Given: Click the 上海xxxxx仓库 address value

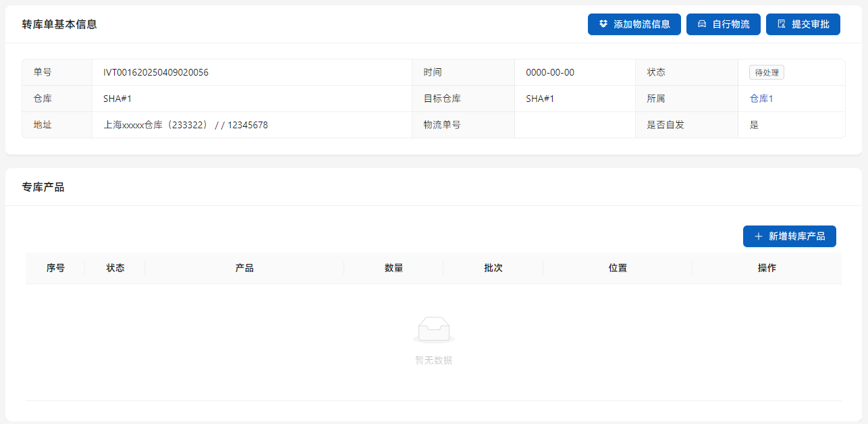Looking at the screenshot, I should 186,125.
